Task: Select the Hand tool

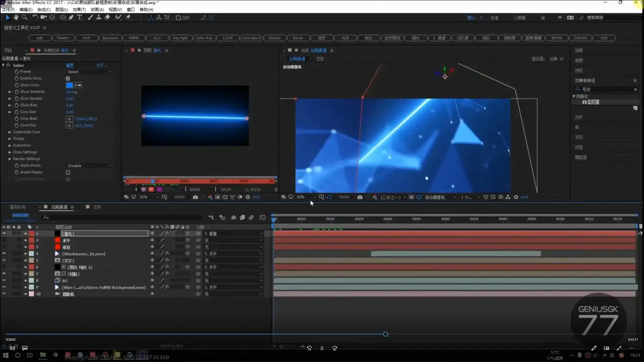Action: click(x=16, y=17)
